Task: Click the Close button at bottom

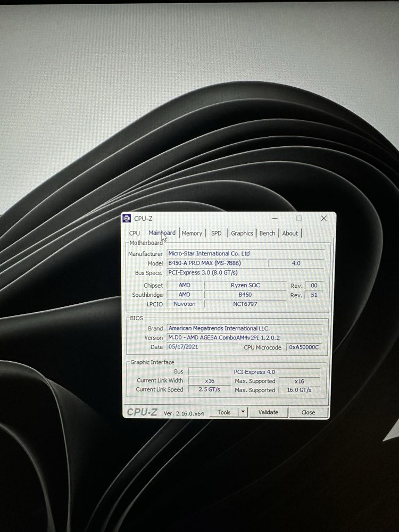Action: [308, 413]
